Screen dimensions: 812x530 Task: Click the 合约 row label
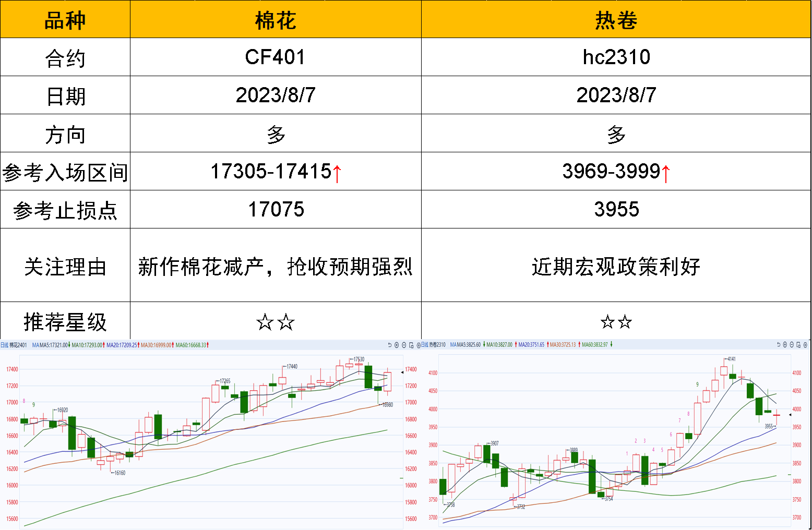pos(65,58)
